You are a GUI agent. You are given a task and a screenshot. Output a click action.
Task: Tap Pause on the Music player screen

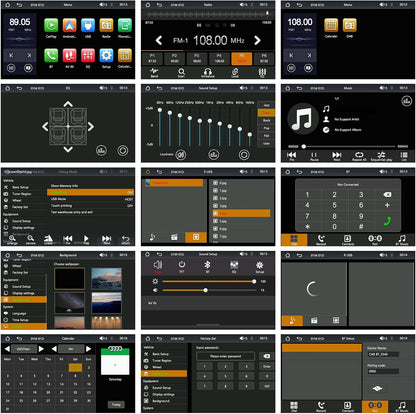point(314,156)
